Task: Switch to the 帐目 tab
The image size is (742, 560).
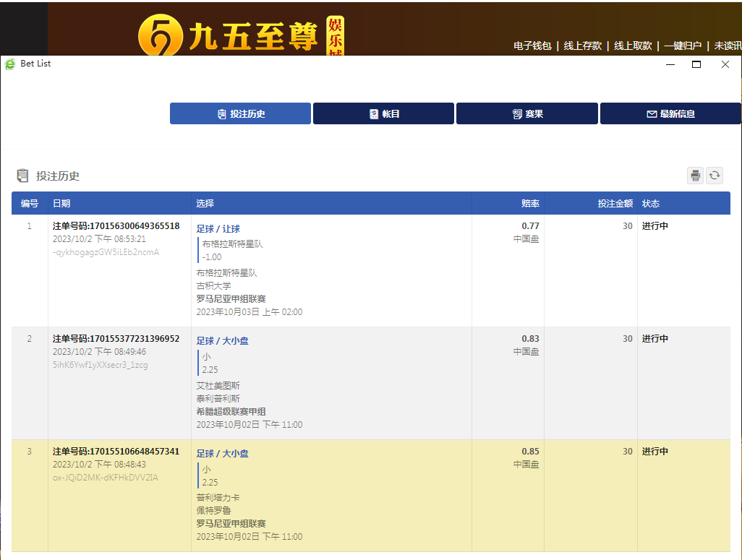Action: click(x=383, y=113)
